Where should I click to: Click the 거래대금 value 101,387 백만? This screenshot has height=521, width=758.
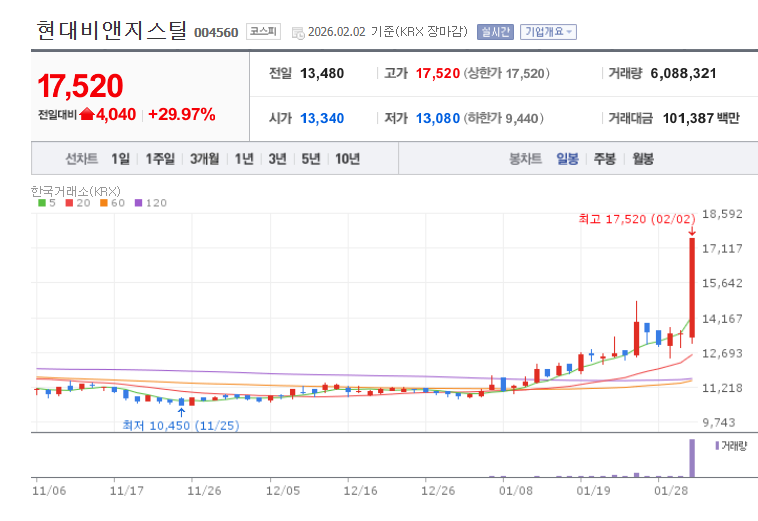pos(701,118)
